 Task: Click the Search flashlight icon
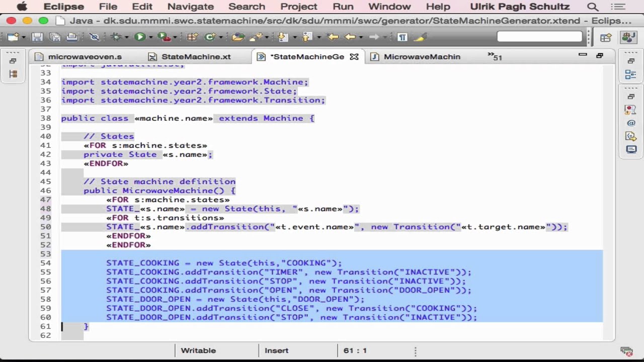coord(256,37)
